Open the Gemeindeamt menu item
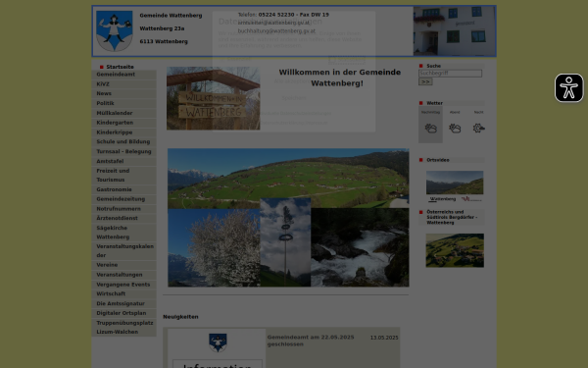Screen dimensions: 588x368 (123, 75)
